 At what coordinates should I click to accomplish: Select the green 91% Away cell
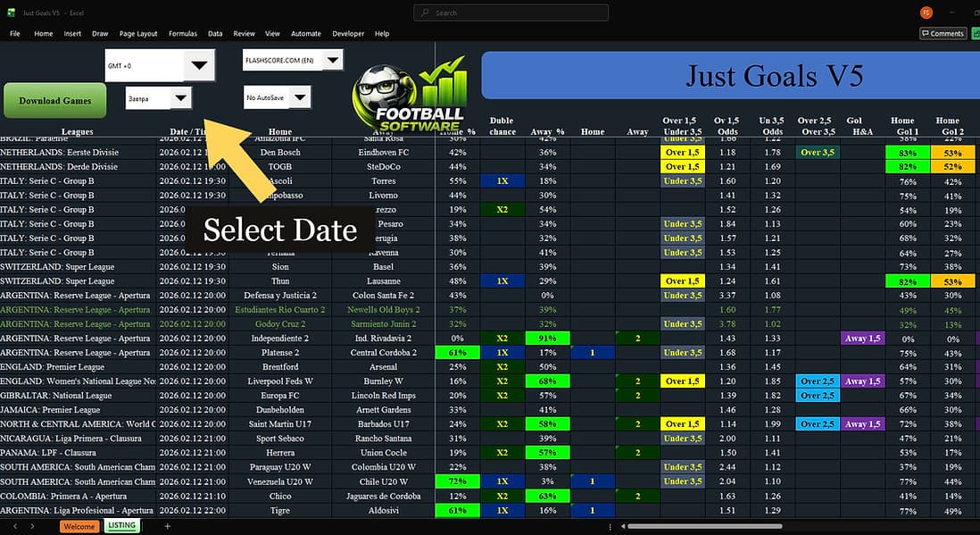[x=547, y=339]
